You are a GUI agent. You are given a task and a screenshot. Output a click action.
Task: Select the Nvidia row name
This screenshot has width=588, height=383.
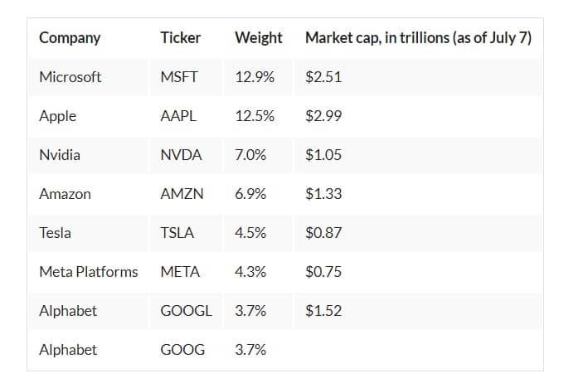(60, 155)
